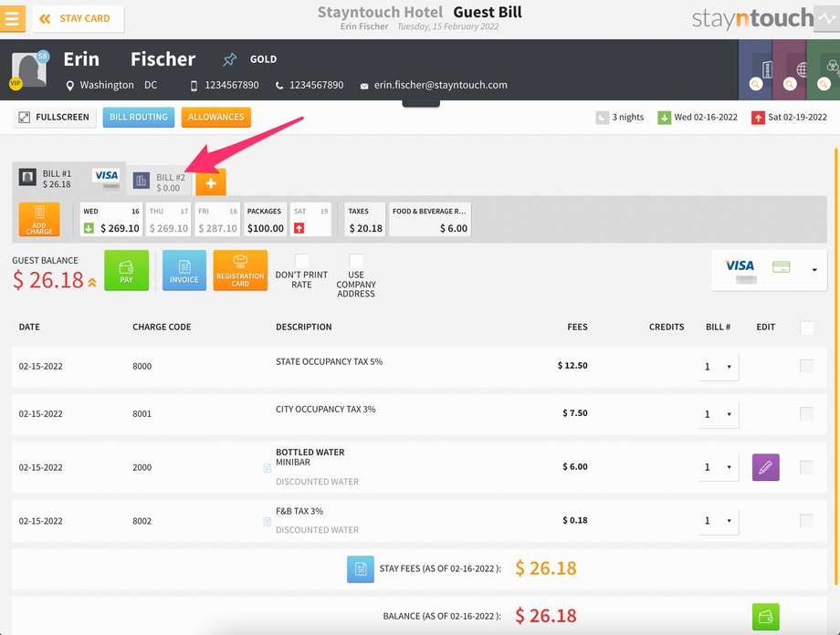Click the stay fees receipt icon
Screen dimensions: 840x635
coord(361,568)
